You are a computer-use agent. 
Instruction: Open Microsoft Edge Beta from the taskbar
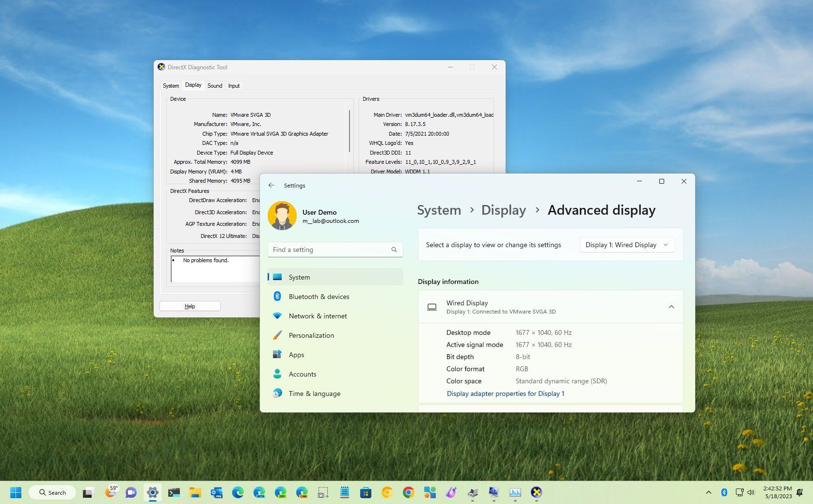coord(258,492)
